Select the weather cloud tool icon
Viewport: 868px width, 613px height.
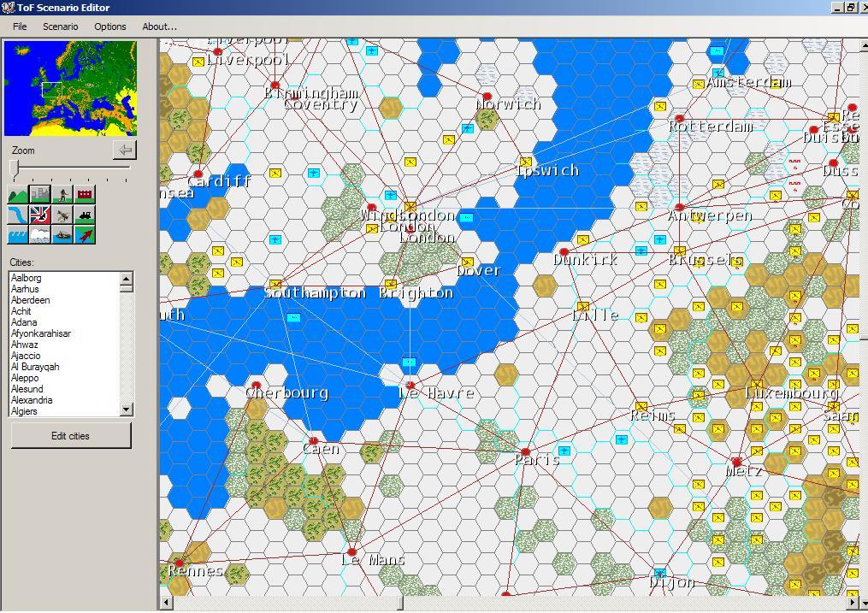click(x=40, y=234)
